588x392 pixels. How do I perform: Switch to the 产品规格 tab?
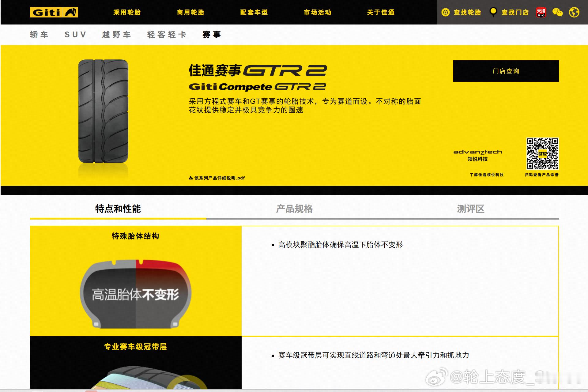tap(294, 209)
